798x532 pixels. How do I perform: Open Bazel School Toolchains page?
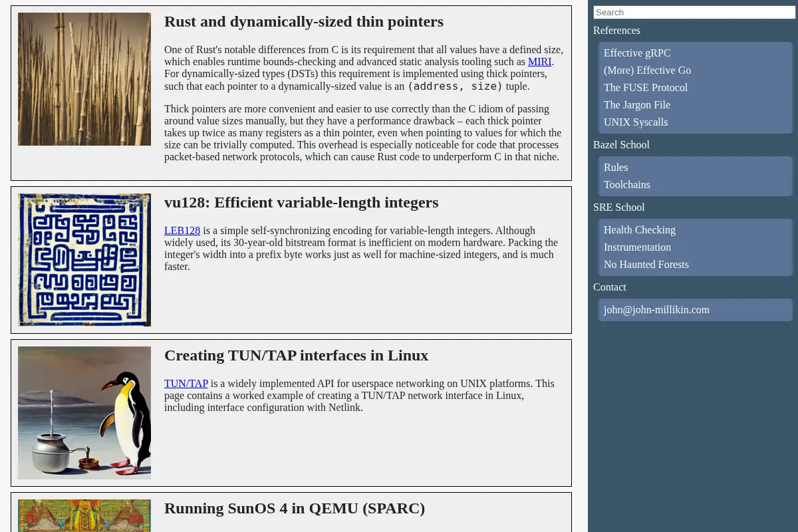627,185
